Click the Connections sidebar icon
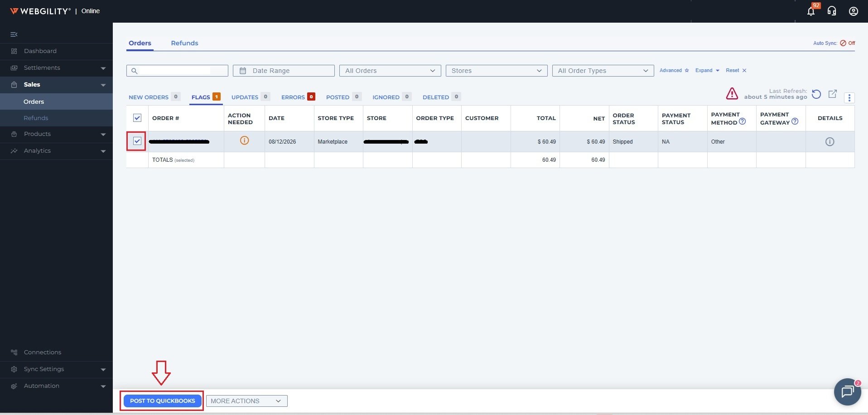The width and height of the screenshot is (868, 415). (x=14, y=352)
